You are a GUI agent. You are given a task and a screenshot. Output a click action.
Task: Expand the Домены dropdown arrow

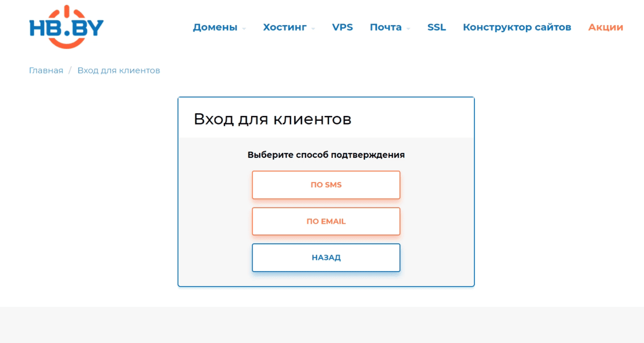click(244, 28)
